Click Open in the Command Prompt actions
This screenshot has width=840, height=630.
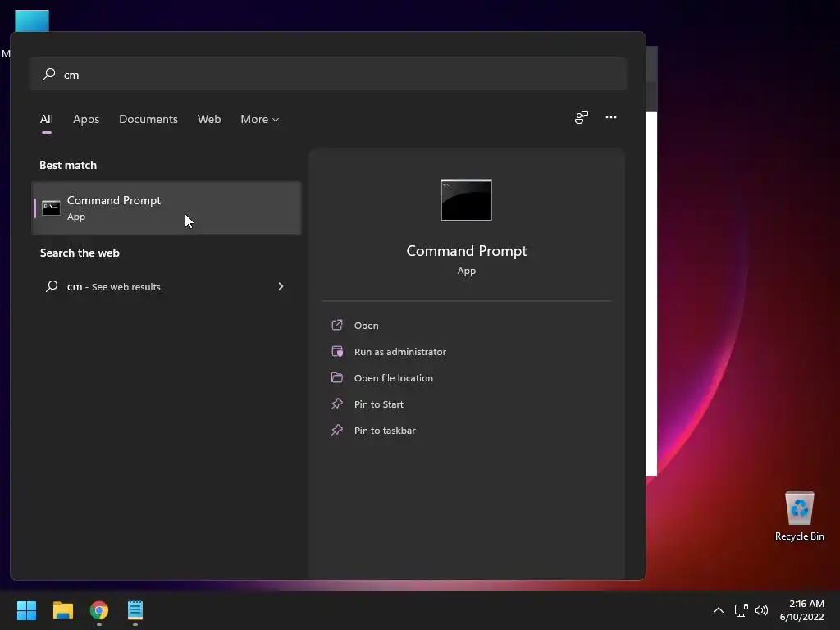tap(367, 326)
